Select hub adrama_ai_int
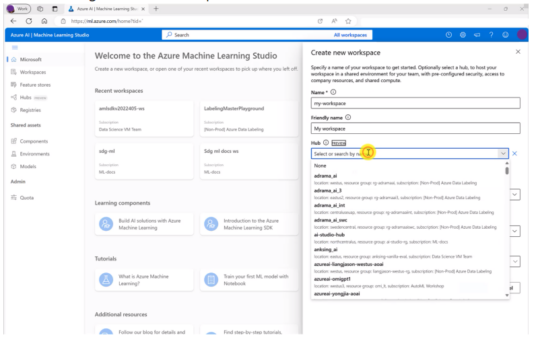Image resolution: width=540 pixels, height=360 pixels. [408, 209]
